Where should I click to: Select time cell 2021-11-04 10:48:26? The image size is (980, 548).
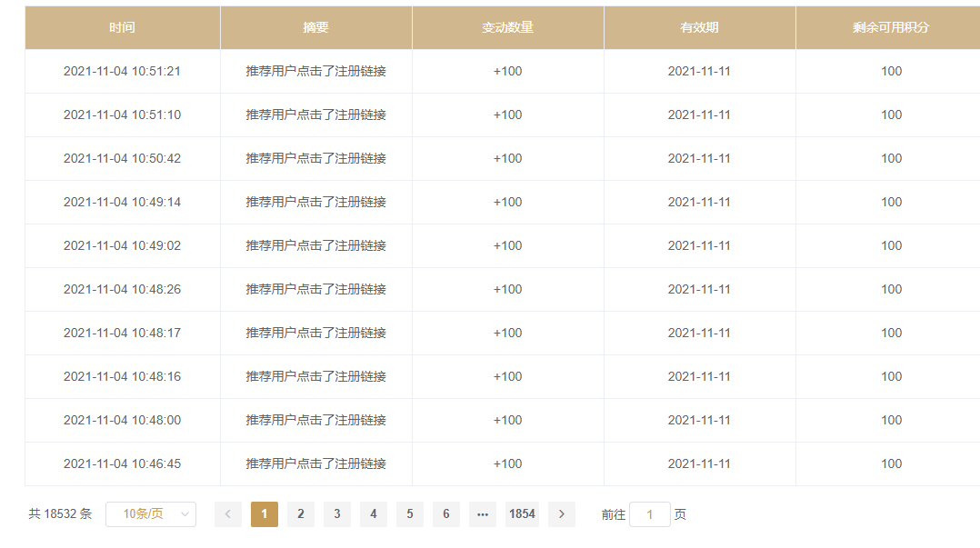pyautogui.click(x=122, y=289)
